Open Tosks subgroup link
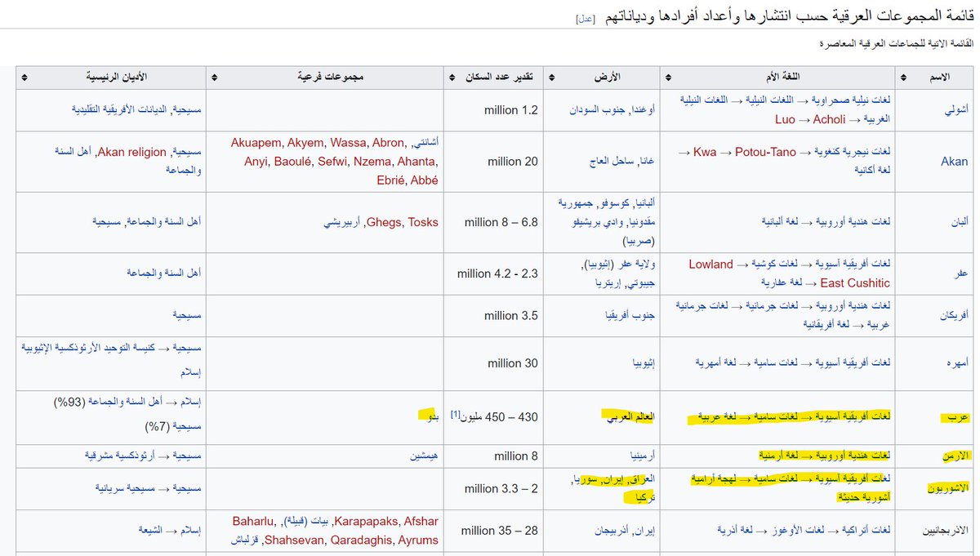The height and width of the screenshot is (556, 980). (423, 222)
